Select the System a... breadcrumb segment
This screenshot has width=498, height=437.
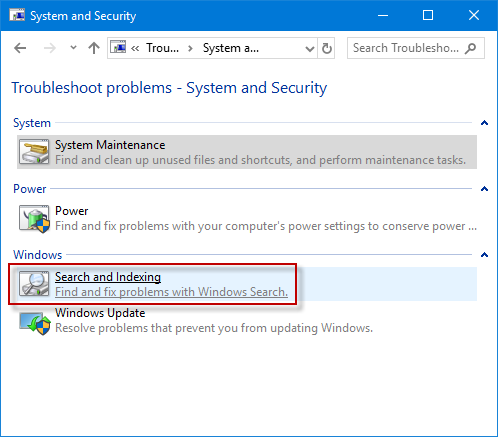click(231, 48)
